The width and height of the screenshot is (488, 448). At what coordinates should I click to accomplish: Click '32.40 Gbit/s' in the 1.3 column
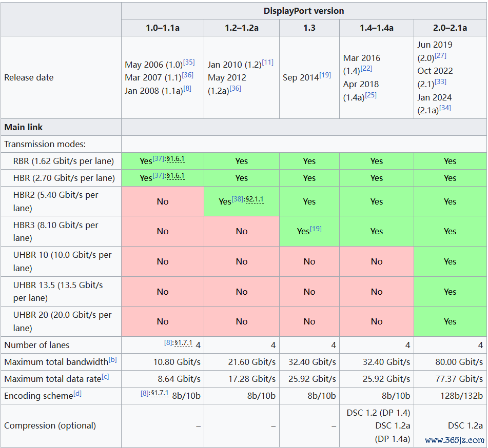click(x=312, y=362)
